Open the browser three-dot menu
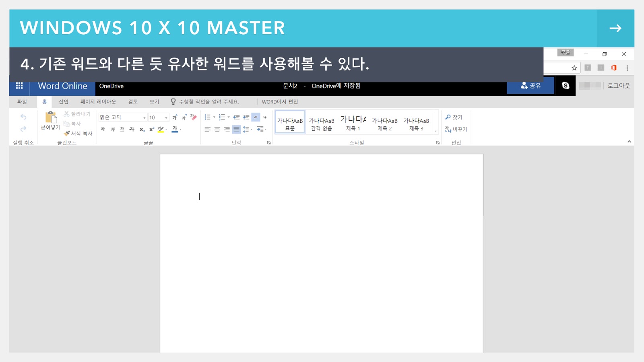 (627, 68)
